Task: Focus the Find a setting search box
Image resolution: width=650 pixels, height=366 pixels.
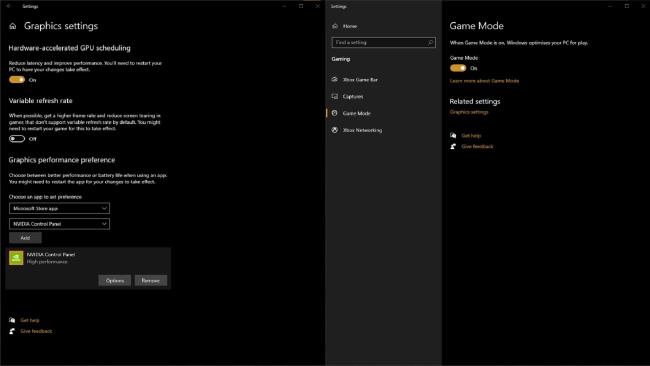Action: click(383, 42)
